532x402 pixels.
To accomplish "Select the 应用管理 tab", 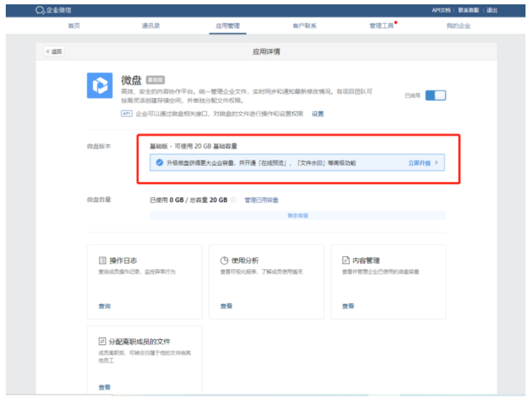I will click(227, 26).
